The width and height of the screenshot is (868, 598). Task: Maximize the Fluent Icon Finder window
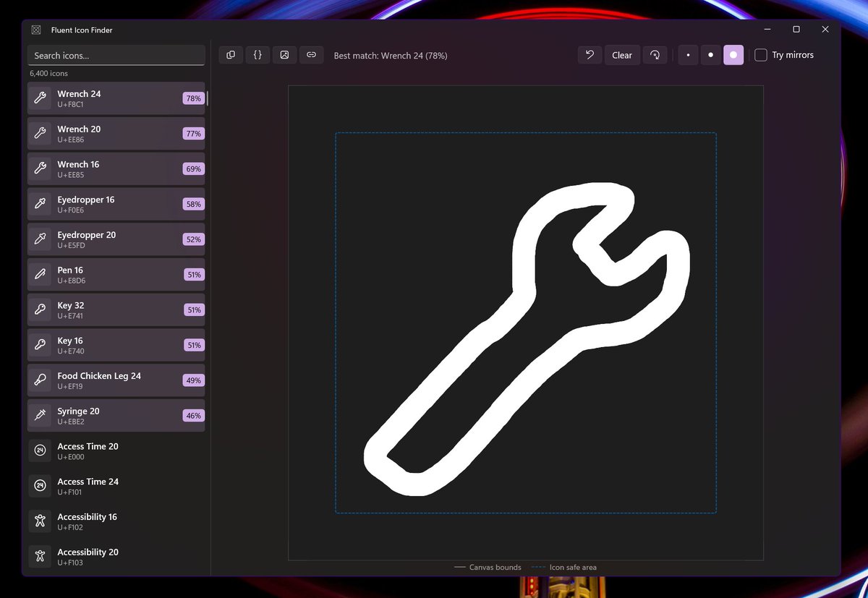[796, 30]
